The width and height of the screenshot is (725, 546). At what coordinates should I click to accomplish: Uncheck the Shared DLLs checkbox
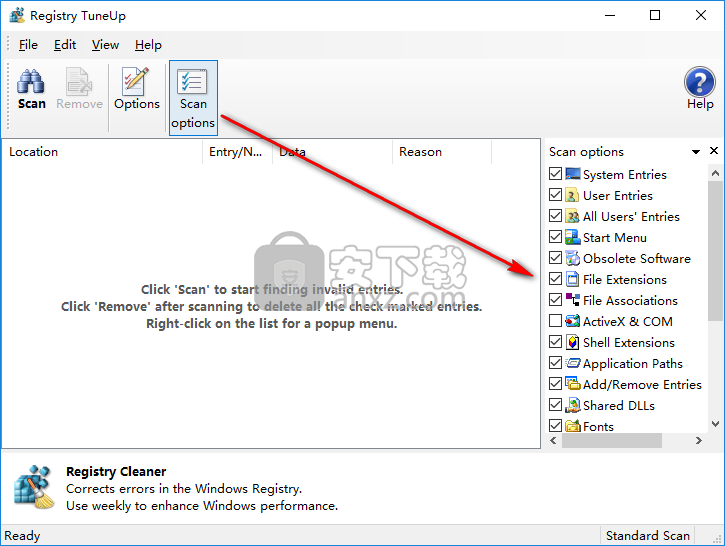[x=555, y=405]
